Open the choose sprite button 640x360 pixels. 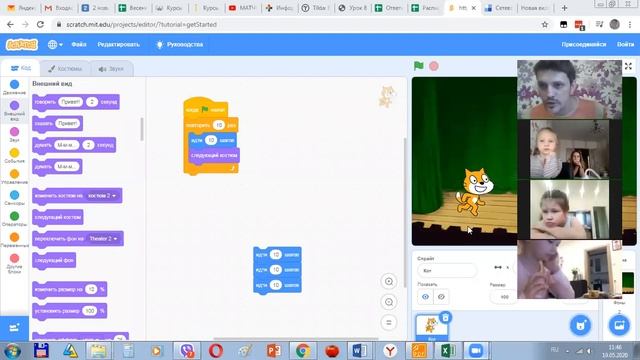[580, 325]
